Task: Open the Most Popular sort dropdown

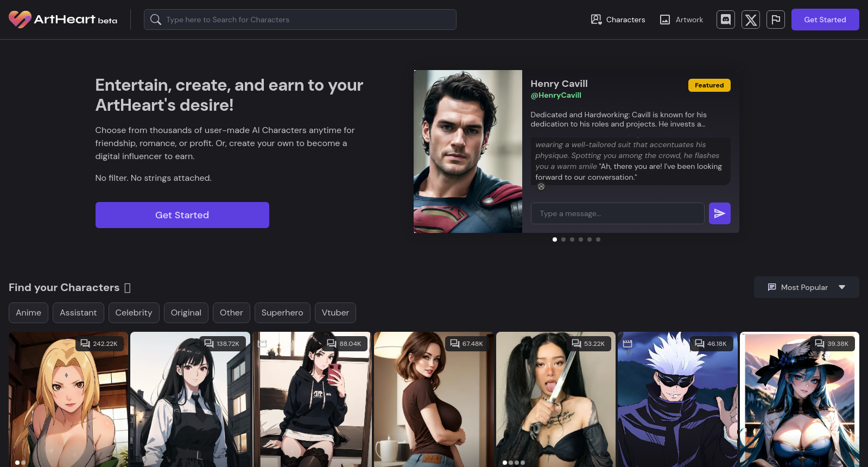Action: click(x=807, y=287)
